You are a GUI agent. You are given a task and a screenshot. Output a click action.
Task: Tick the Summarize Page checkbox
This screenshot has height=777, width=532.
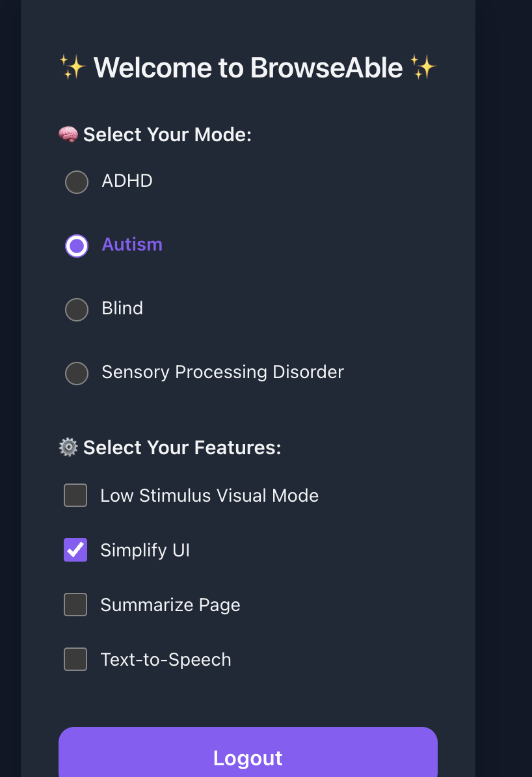[x=75, y=605]
